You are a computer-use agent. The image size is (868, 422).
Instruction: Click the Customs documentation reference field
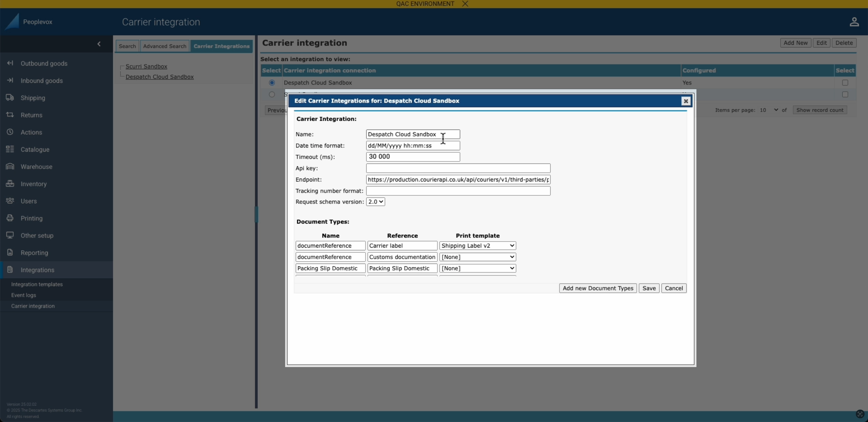[402, 257]
